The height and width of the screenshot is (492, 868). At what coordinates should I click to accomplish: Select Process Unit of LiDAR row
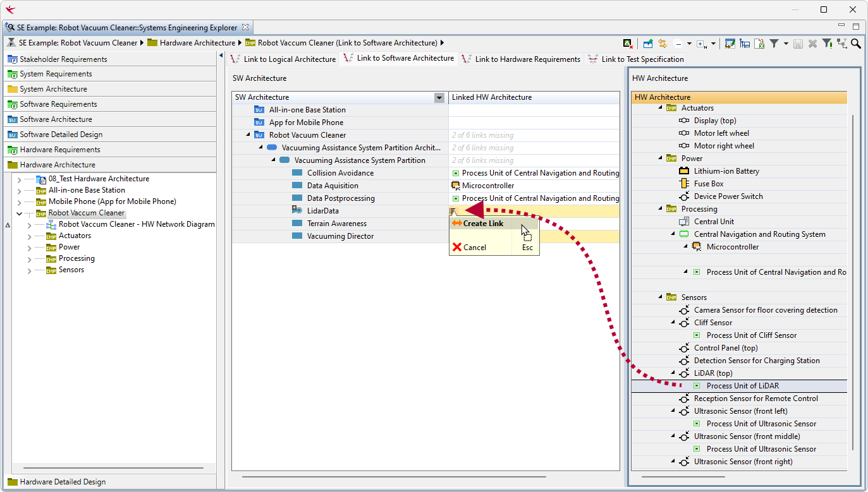pos(739,386)
